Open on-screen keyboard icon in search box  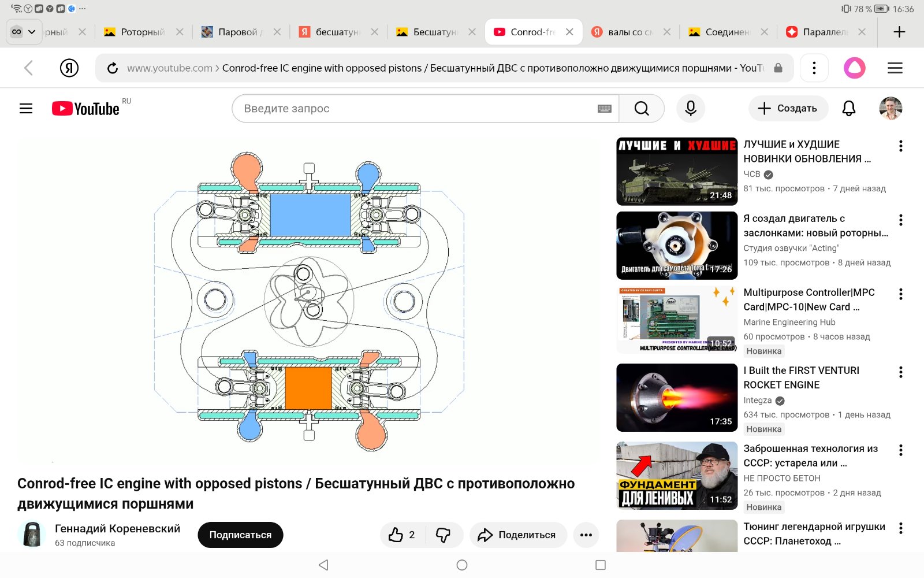[604, 109]
